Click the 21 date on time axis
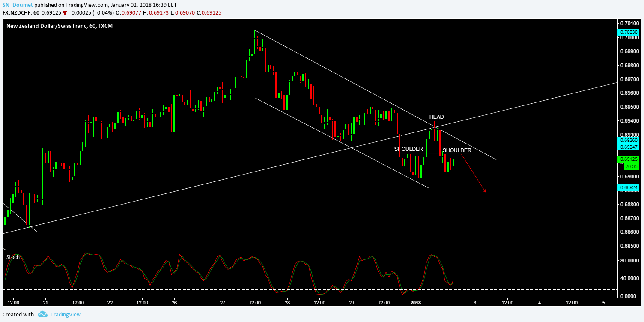Viewport: 644px width, 322px height. pos(45,302)
